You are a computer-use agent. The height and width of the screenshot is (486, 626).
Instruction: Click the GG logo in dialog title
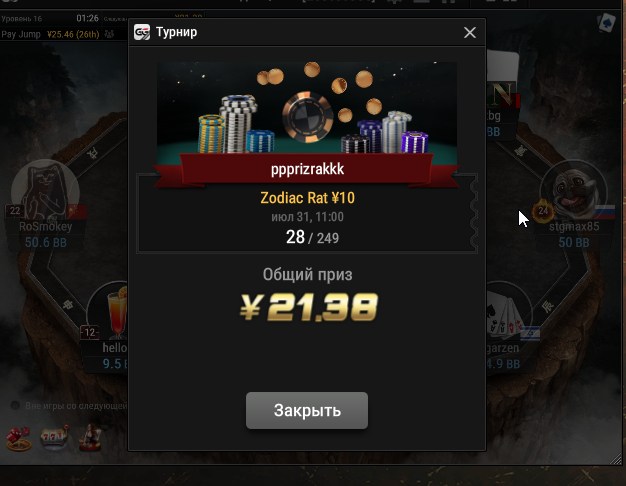point(142,32)
